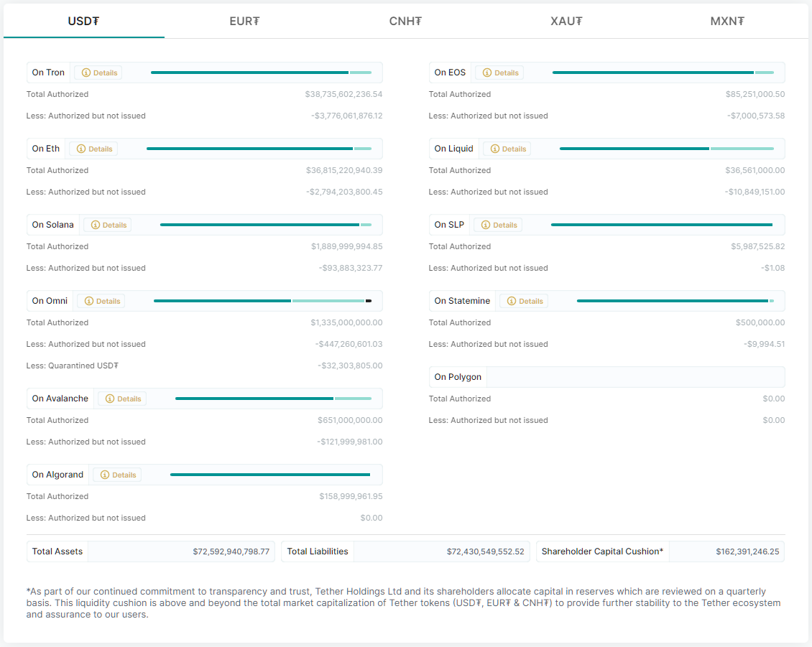Open Details info icon for On Tron

86,73
